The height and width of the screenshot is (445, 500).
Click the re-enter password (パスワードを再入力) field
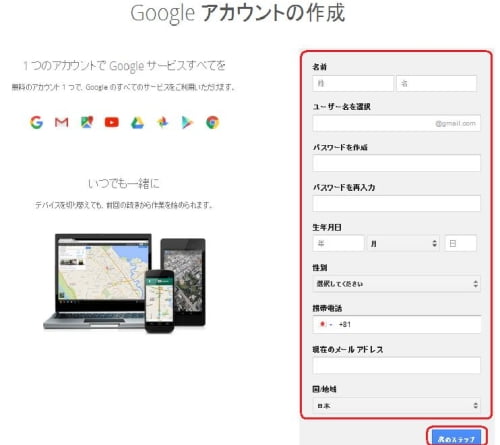coord(396,203)
